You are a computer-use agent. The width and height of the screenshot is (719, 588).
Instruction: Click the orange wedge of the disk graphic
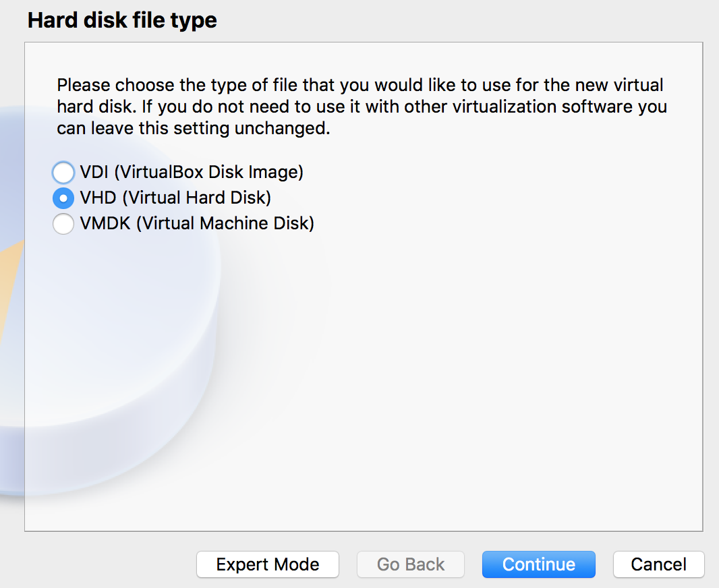(x=11, y=284)
